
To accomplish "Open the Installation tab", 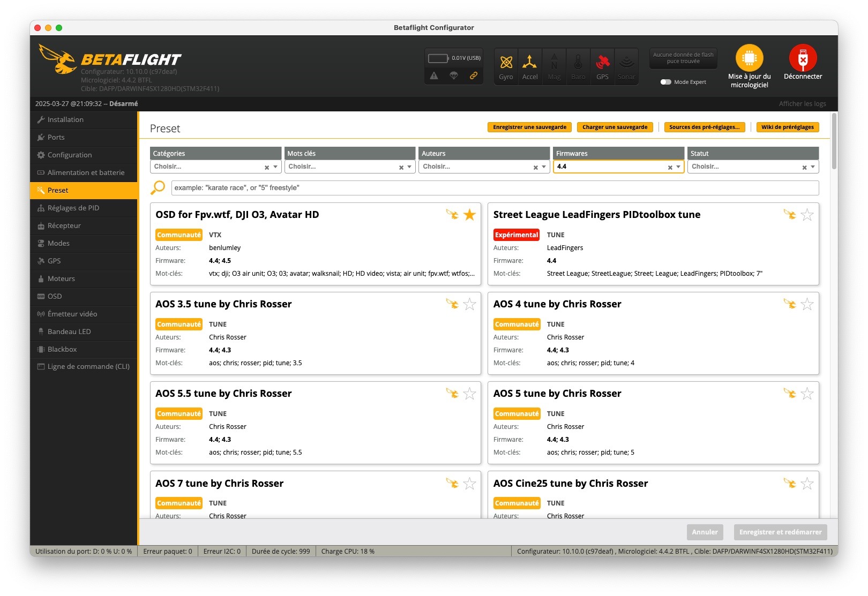I will (84, 119).
